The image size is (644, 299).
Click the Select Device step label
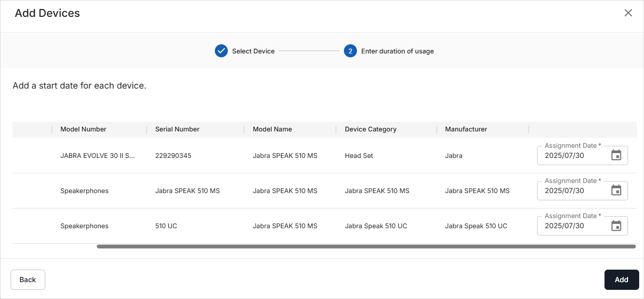[253, 51]
